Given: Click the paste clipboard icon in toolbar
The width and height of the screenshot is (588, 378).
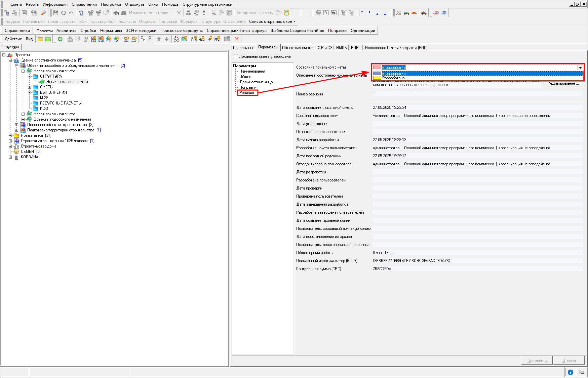Looking at the screenshot, I should coord(229,13).
